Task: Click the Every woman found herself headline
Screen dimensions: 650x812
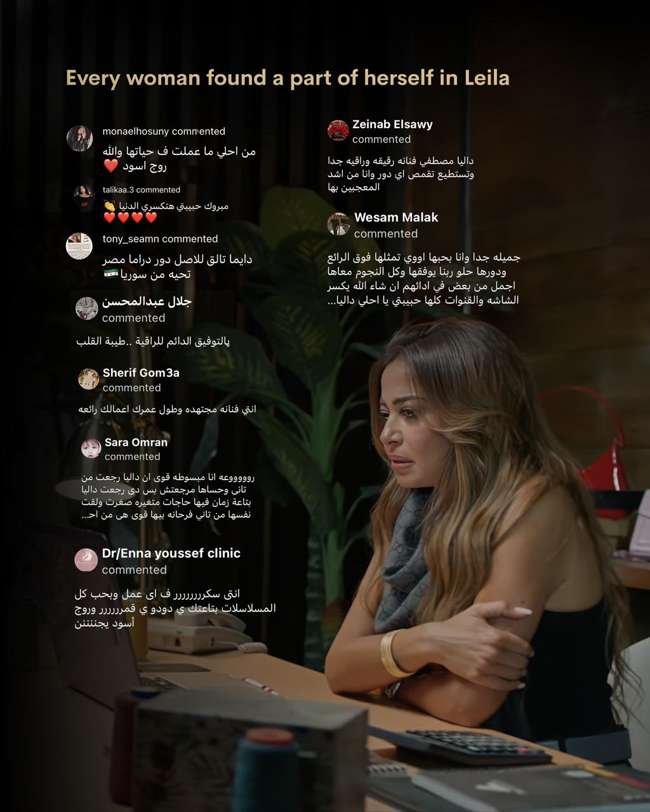Action: tap(288, 78)
